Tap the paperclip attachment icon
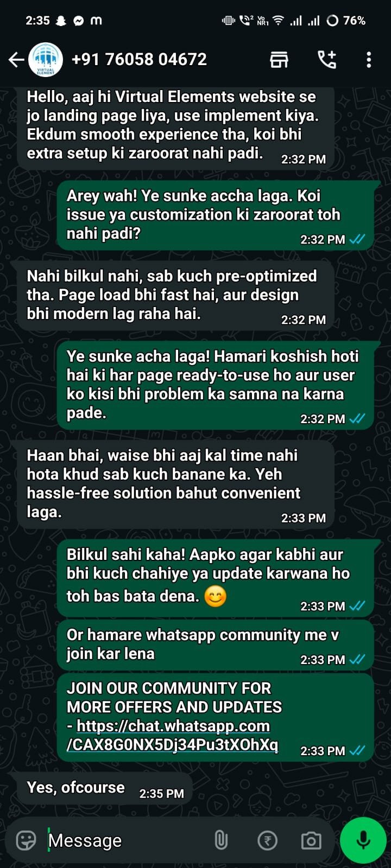This screenshot has height=868, width=391. (220, 840)
